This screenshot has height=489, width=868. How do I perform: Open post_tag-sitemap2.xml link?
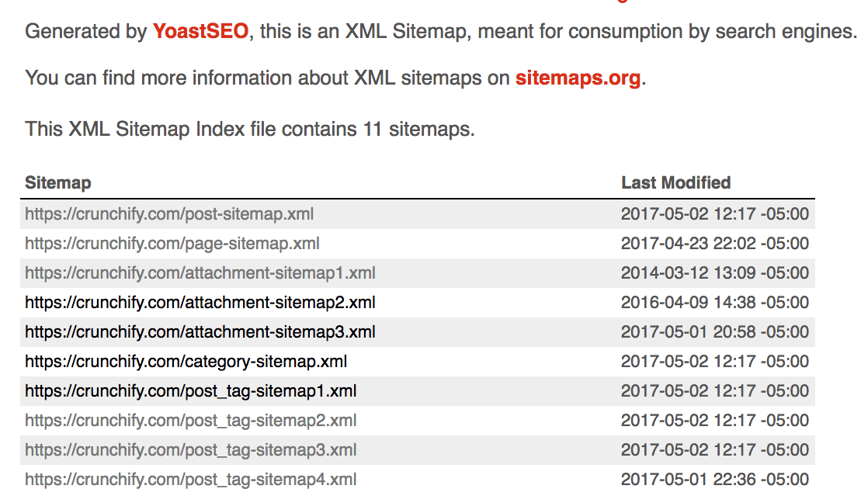click(x=190, y=421)
